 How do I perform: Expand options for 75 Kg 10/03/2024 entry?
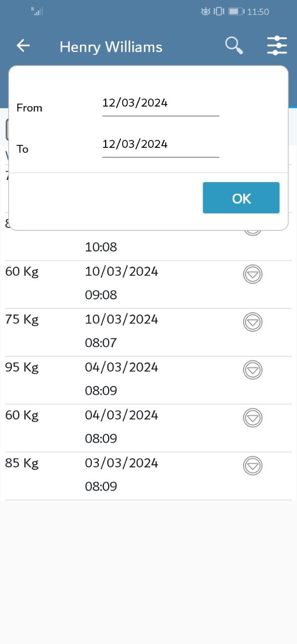coord(253,322)
